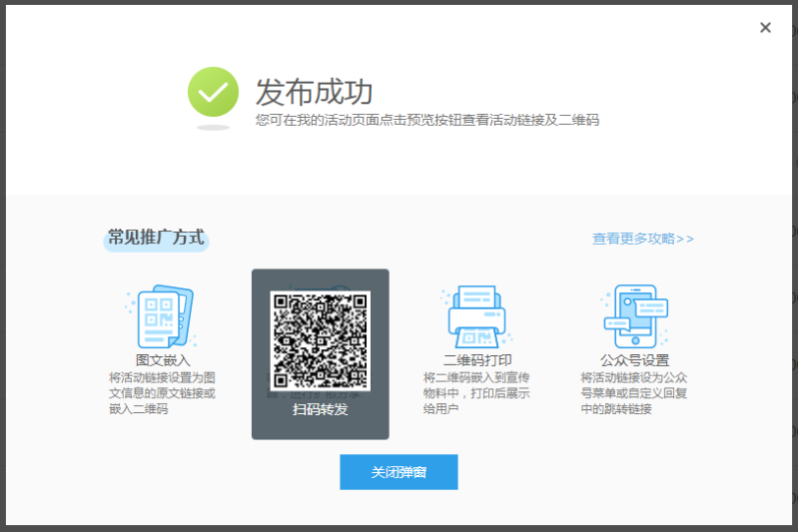
Task: Click the 扫码转发 label
Action: pyautogui.click(x=321, y=409)
